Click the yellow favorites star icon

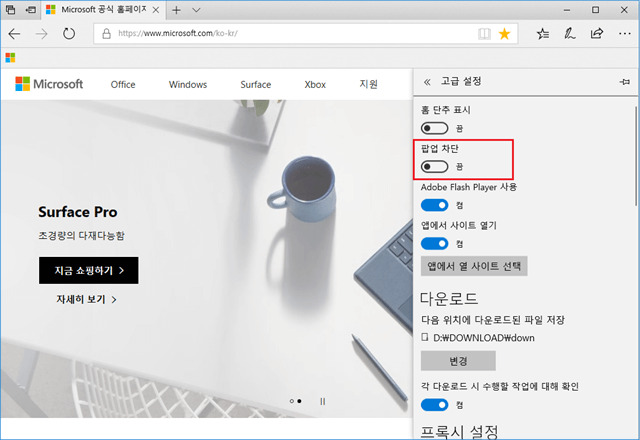coord(504,34)
